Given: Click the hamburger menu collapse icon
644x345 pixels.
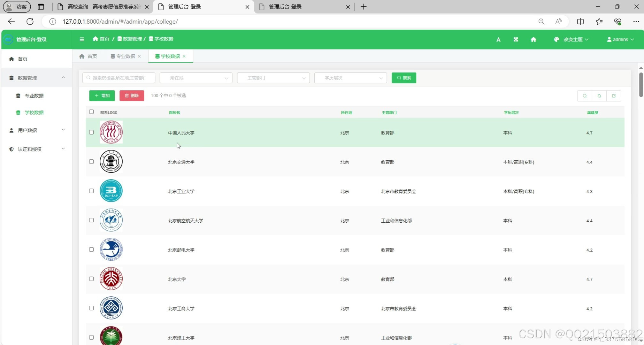Looking at the screenshot, I should coord(82,39).
